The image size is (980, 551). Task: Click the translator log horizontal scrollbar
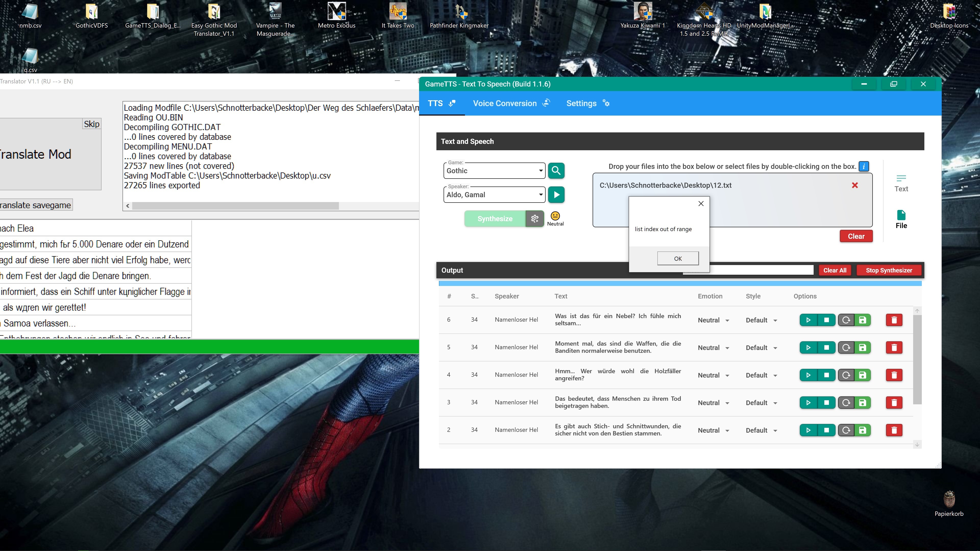(236, 206)
